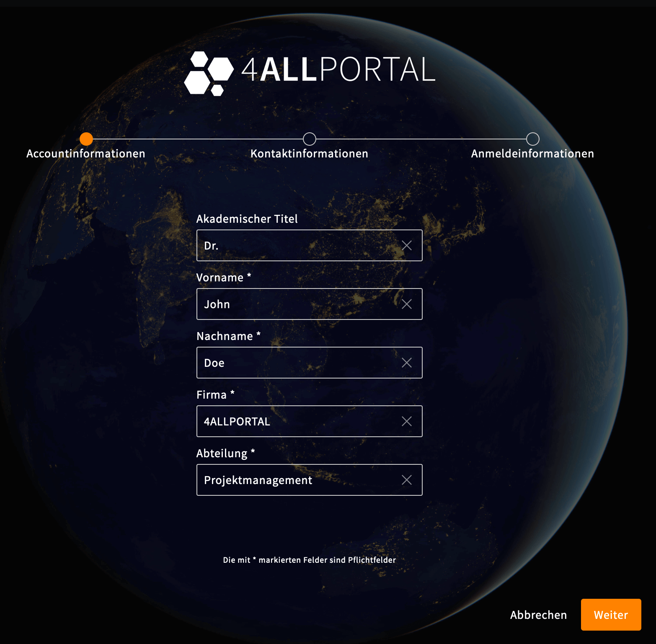Viewport: 656px width, 644px height.
Task: Cancel registration with Abbrechen
Action: coord(539,615)
